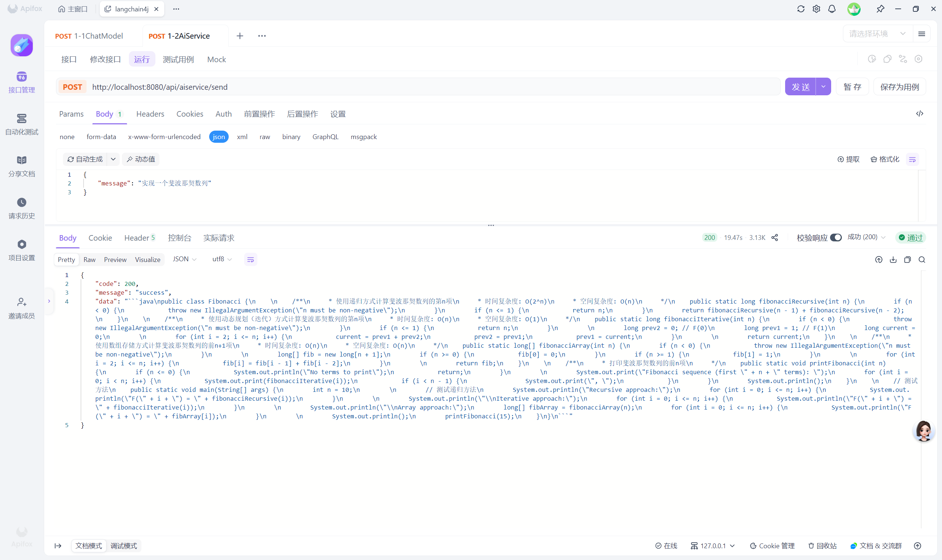Image resolution: width=942 pixels, height=560 pixels.
Task: Download the response body
Action: (893, 260)
